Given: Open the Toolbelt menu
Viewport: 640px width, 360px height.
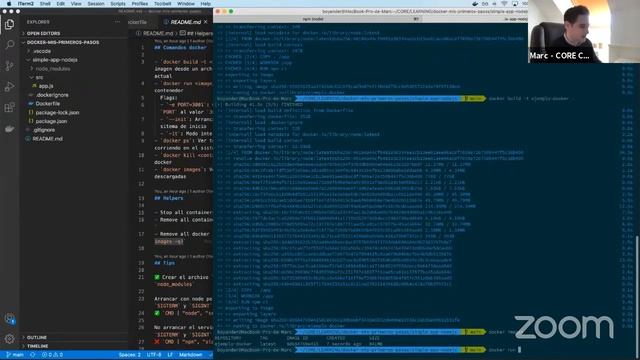Looking at the screenshot, I should click(162, 4).
